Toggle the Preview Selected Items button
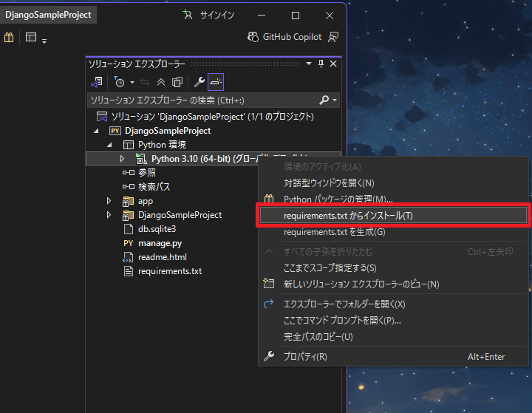 (x=215, y=82)
